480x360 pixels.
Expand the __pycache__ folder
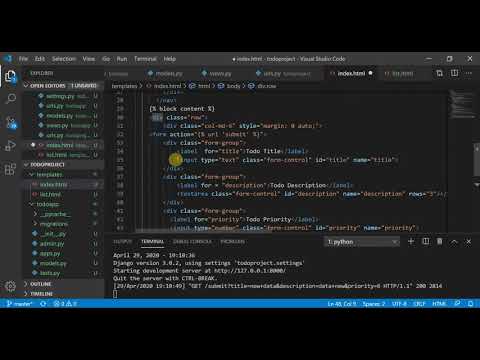point(63,214)
